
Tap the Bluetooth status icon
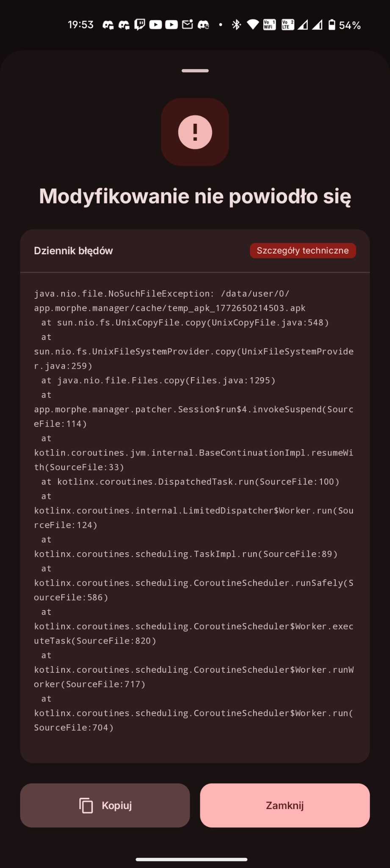(236, 25)
